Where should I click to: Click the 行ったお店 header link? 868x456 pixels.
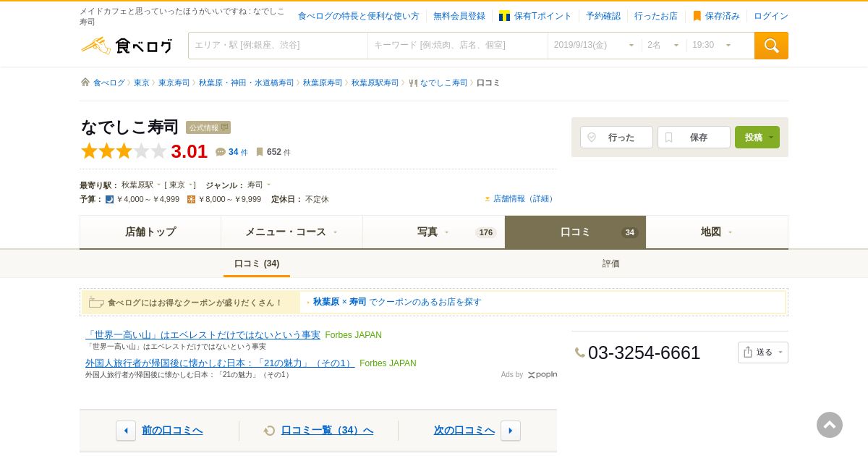tap(656, 16)
